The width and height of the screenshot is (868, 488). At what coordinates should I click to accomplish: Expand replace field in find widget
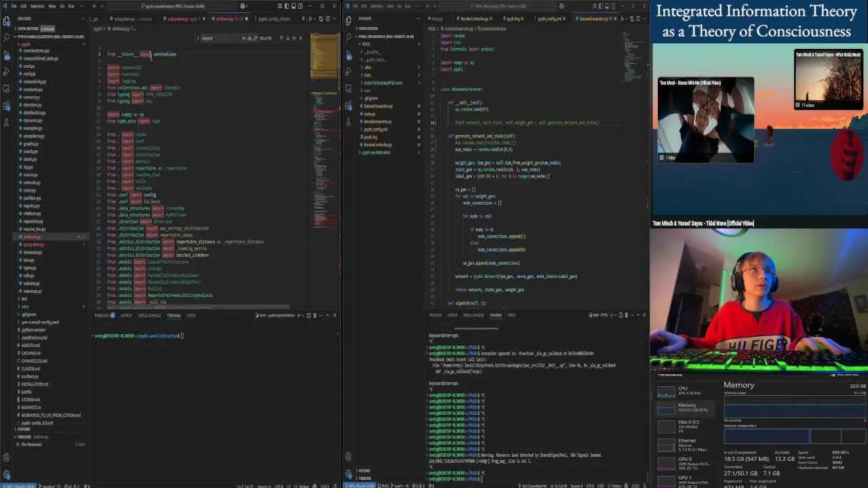[x=198, y=38]
